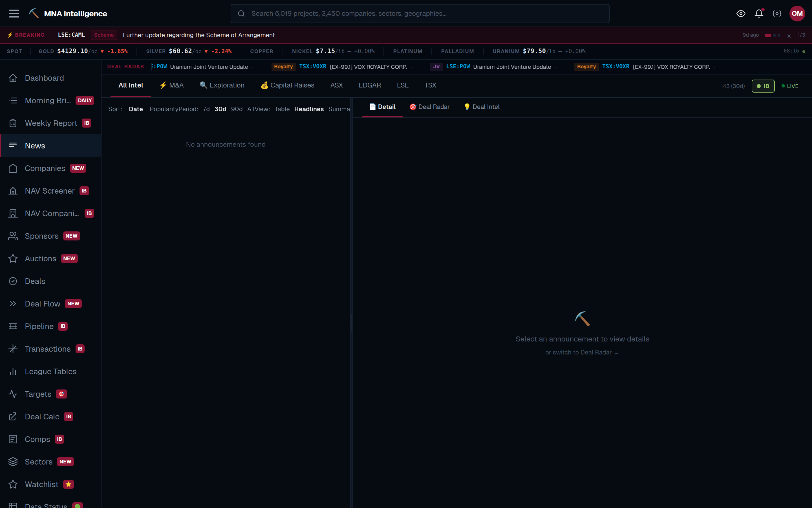
Task: Dismiss the breaking news banner
Action: 789,36
